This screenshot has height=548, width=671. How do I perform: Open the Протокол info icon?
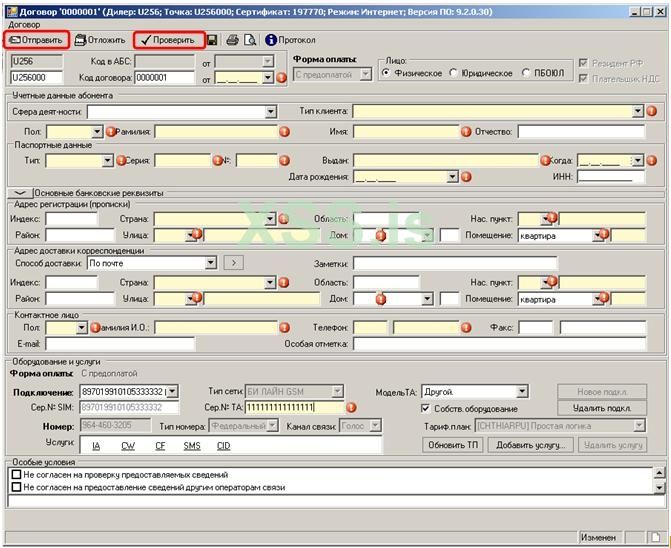pos(271,40)
